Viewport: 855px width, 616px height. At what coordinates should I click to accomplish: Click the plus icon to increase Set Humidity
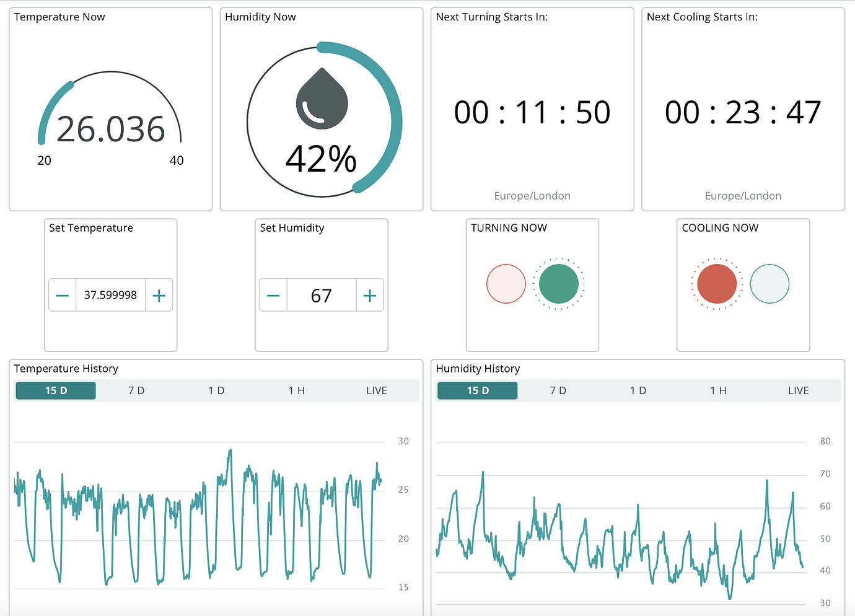(x=370, y=295)
